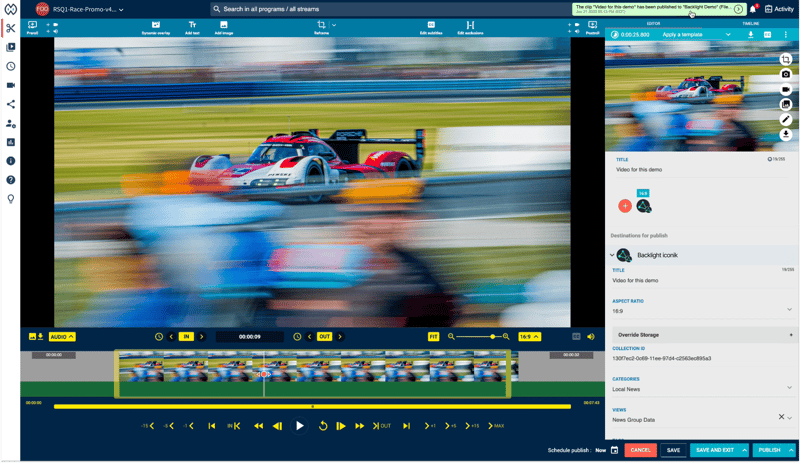The image size is (800, 463).
Task: Click the Save button
Action: click(673, 450)
